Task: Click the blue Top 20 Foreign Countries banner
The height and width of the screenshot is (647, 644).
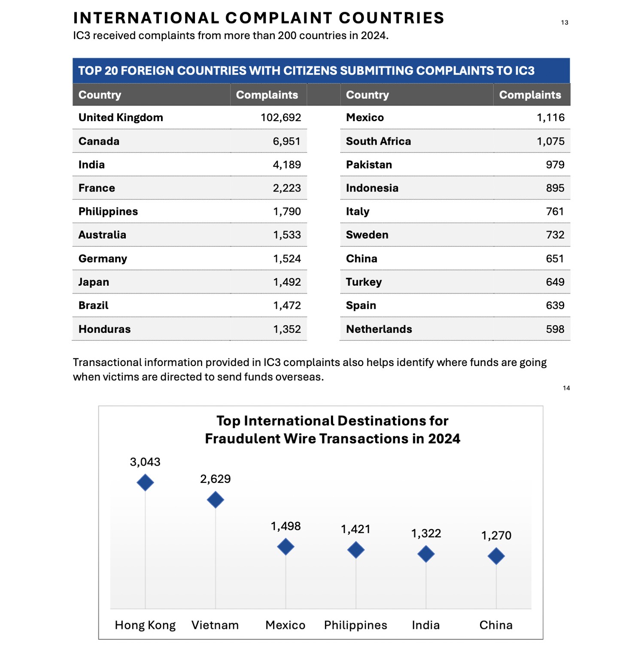Action: tap(321, 71)
